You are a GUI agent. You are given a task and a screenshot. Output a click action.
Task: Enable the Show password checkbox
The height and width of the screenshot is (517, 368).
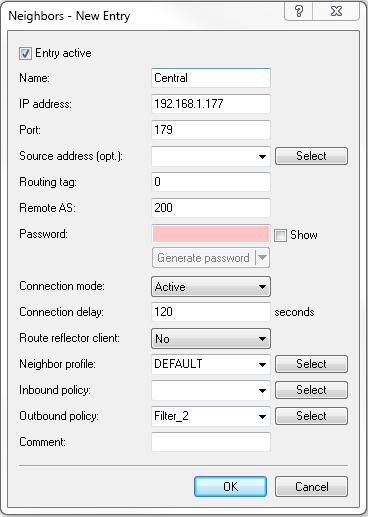[x=280, y=235]
